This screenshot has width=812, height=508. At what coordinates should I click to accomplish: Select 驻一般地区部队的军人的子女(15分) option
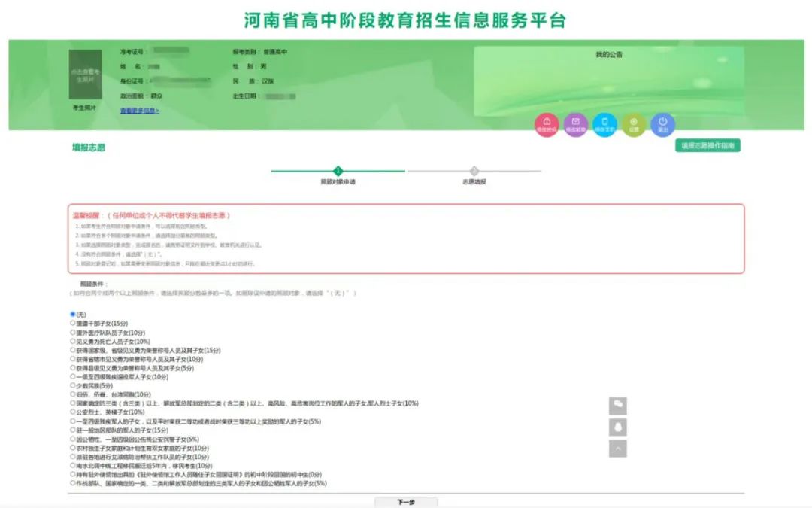click(x=73, y=430)
